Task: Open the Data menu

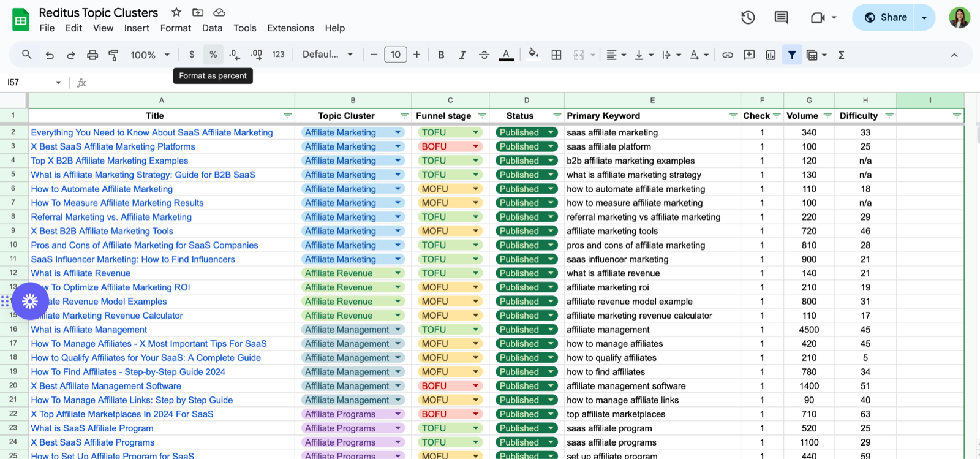Action: point(212,28)
